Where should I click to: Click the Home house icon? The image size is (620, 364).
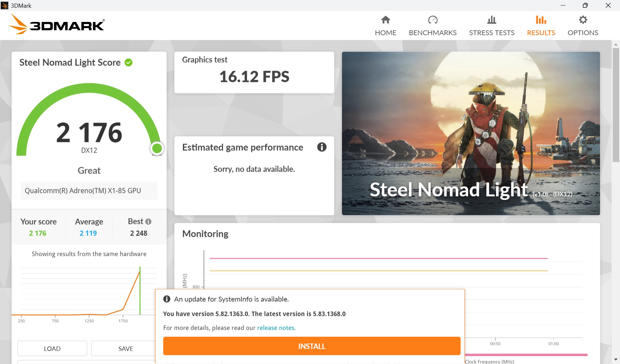386,20
